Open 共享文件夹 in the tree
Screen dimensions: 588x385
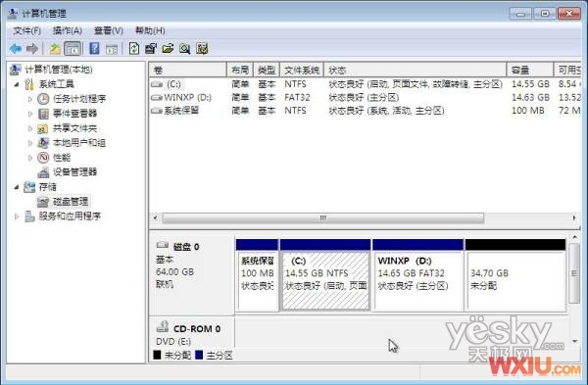(x=74, y=128)
